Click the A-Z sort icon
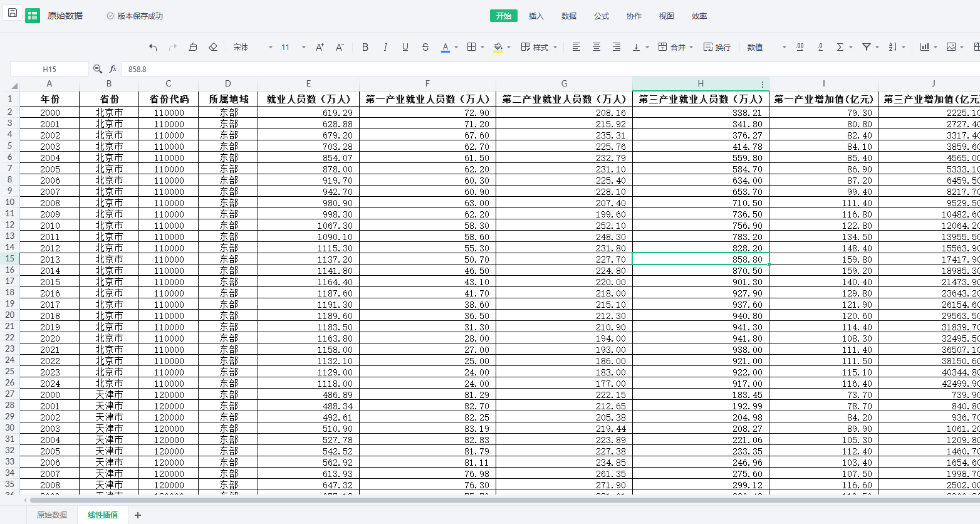980x524 pixels. (x=893, y=47)
